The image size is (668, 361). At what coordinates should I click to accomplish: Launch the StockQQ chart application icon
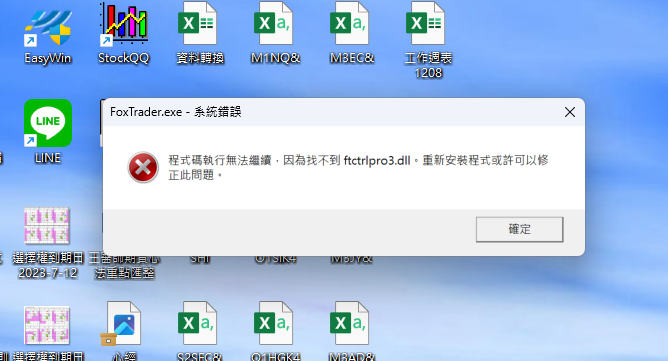(124, 24)
